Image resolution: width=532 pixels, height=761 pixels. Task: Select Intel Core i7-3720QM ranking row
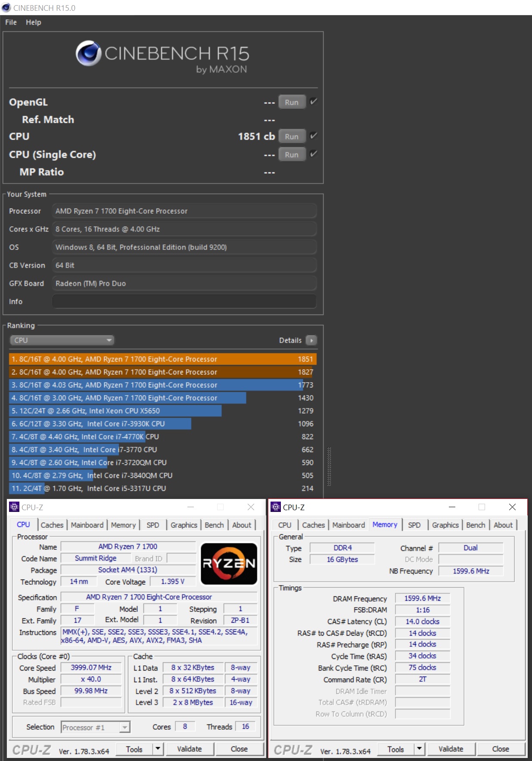[x=163, y=462]
